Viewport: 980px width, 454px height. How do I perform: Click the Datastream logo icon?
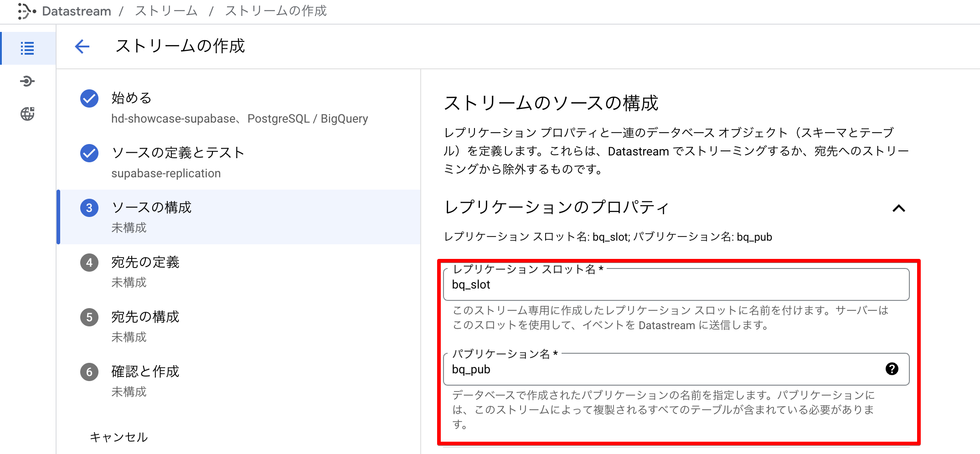tap(26, 11)
